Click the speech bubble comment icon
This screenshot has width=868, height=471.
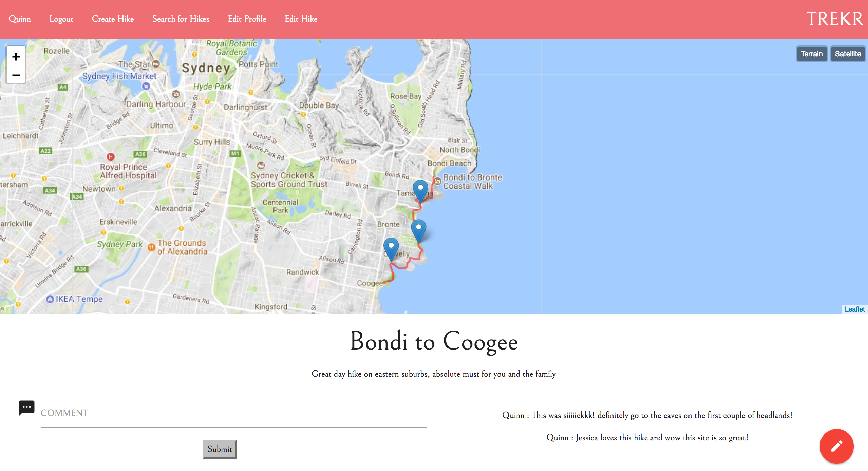point(27,407)
